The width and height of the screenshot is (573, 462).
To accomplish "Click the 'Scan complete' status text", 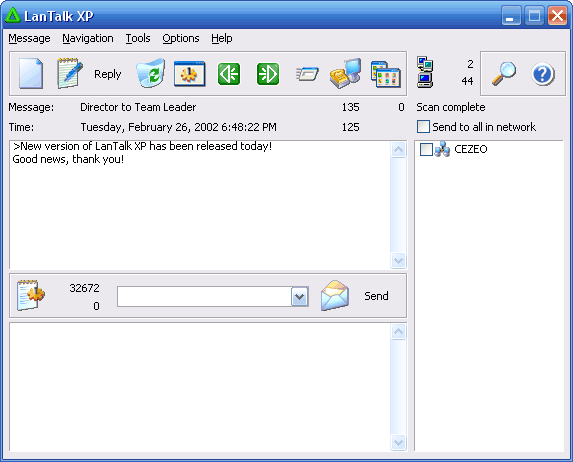I will click(451, 107).
